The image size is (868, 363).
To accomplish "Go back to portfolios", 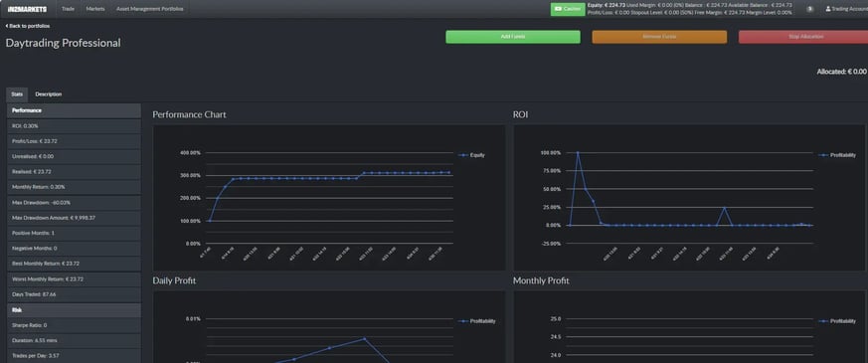I will [x=27, y=26].
